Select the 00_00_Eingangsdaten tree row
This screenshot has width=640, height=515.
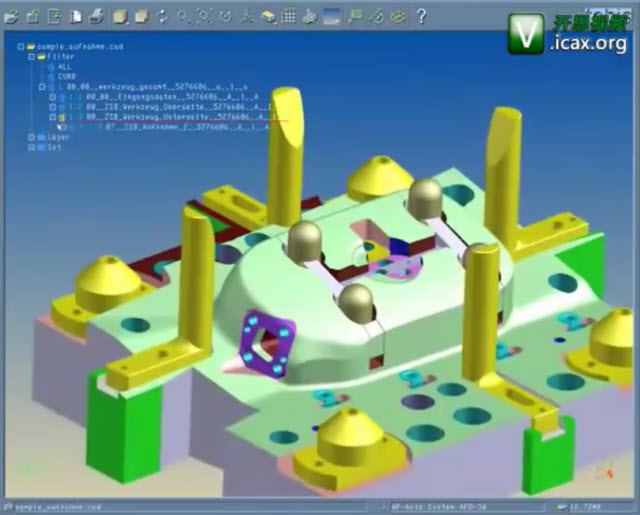point(172,97)
